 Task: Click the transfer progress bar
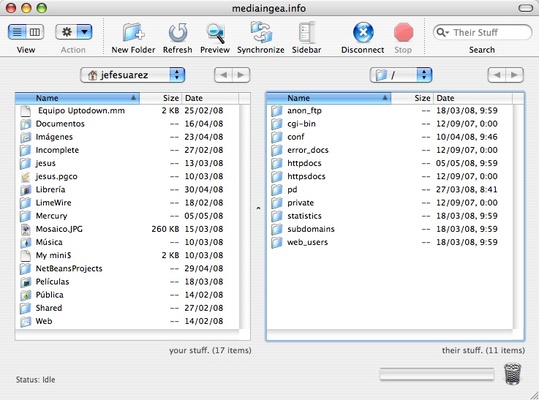437,374
